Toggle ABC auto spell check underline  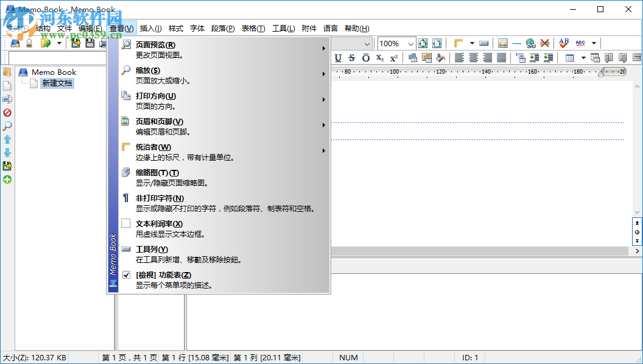[580, 43]
